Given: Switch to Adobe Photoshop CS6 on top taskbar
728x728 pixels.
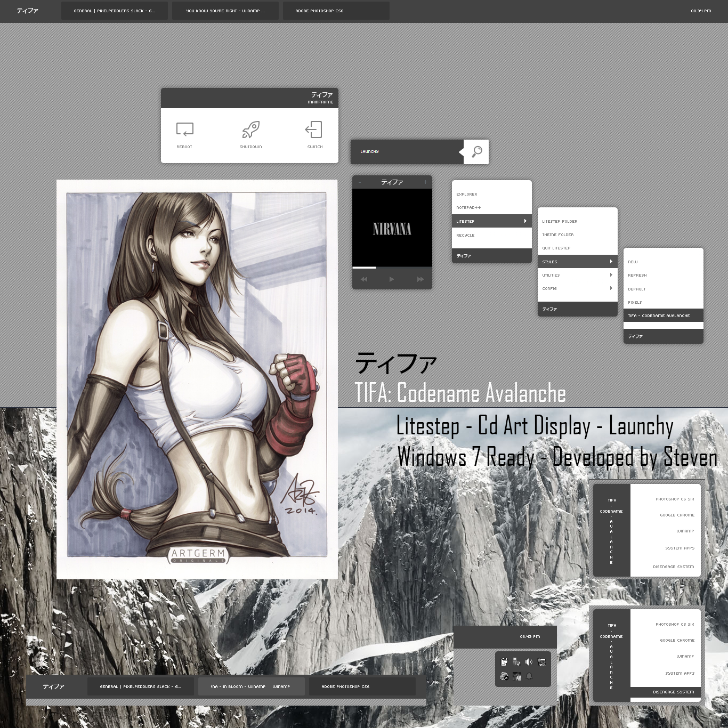Looking at the screenshot, I should [x=336, y=11].
